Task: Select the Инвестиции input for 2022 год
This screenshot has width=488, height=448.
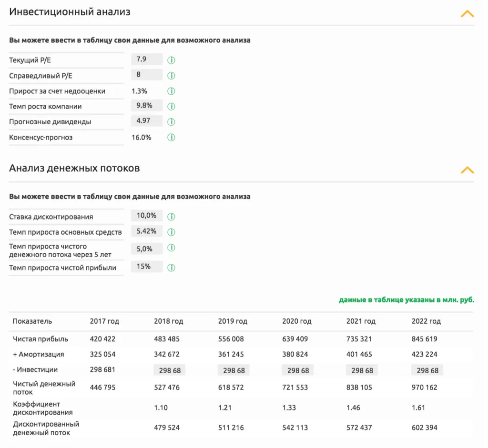Action: point(427,370)
